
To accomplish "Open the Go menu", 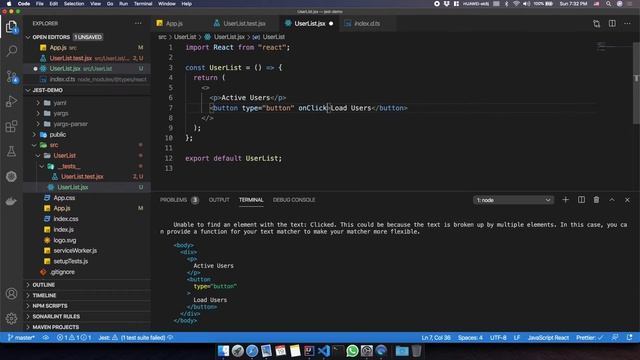I will (110, 4).
